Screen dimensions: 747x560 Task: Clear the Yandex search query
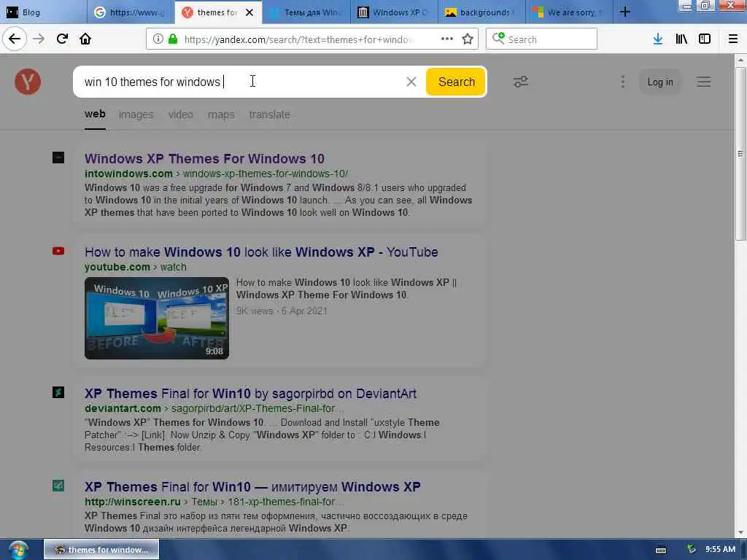pos(411,82)
